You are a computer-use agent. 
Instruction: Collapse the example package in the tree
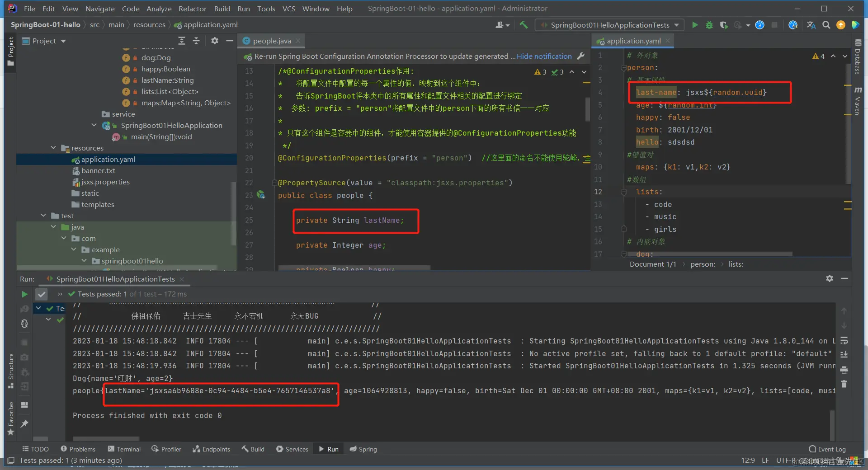click(74, 249)
